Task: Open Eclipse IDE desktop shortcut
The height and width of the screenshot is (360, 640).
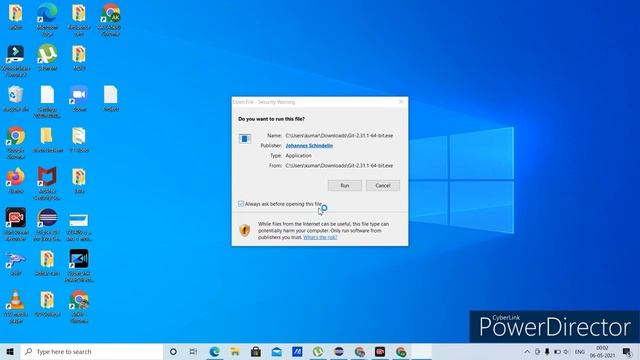Action: 47,224
